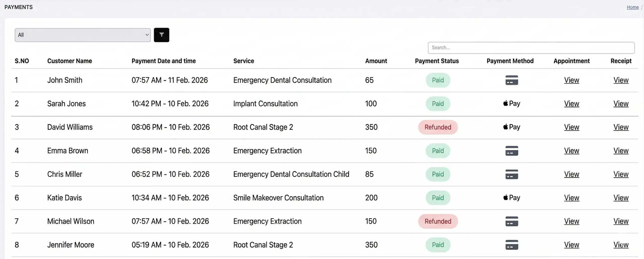This screenshot has width=644, height=259.
Task: Open the All payments filter dropdown
Action: pyautogui.click(x=83, y=35)
